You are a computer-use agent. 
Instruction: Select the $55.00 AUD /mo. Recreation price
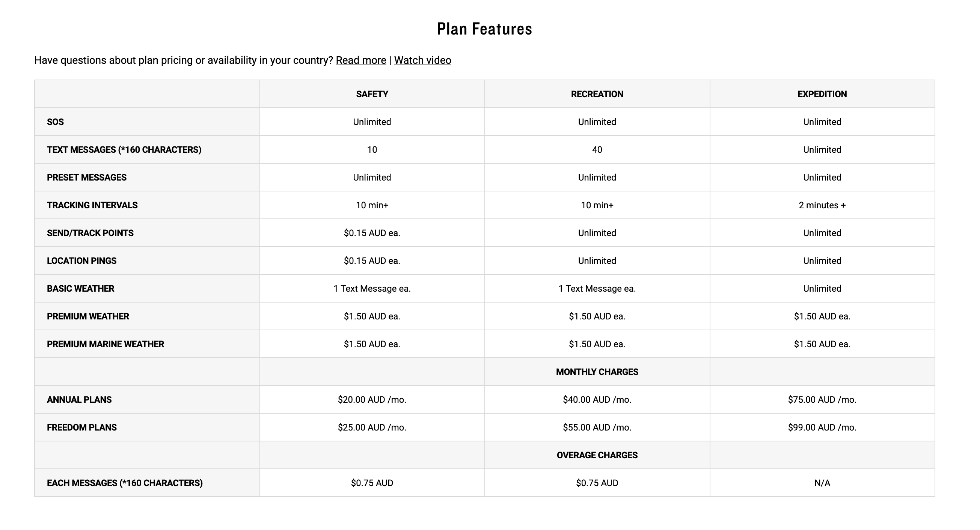[597, 427]
